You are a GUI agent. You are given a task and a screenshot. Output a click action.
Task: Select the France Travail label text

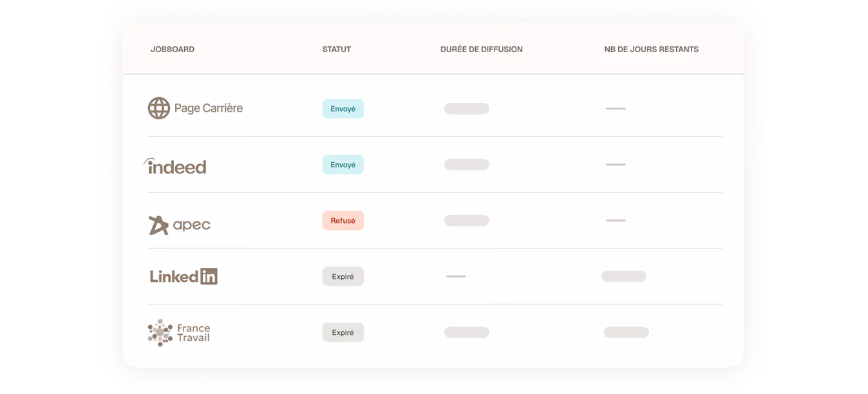pyautogui.click(x=194, y=333)
